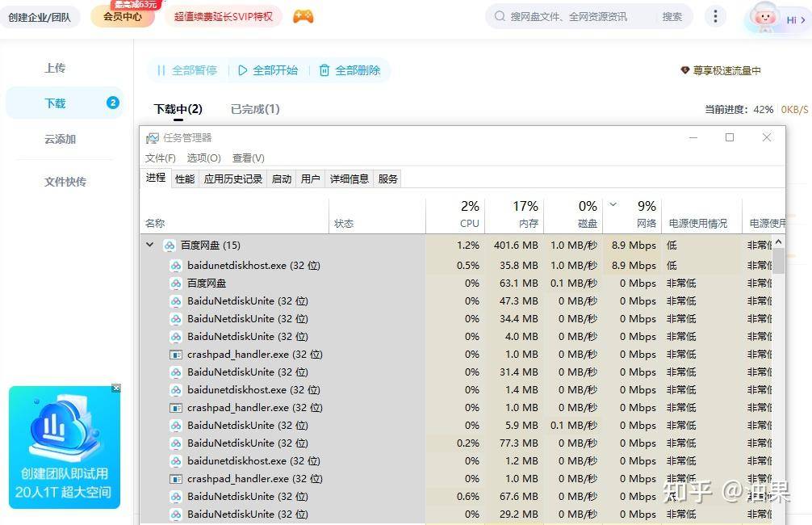
Task: Open the 已完成(1) downloads tab
Action: point(255,109)
